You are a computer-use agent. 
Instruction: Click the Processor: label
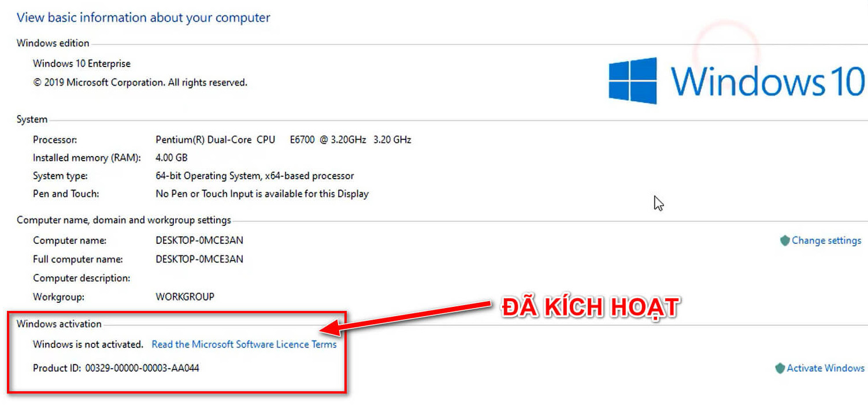click(x=55, y=140)
